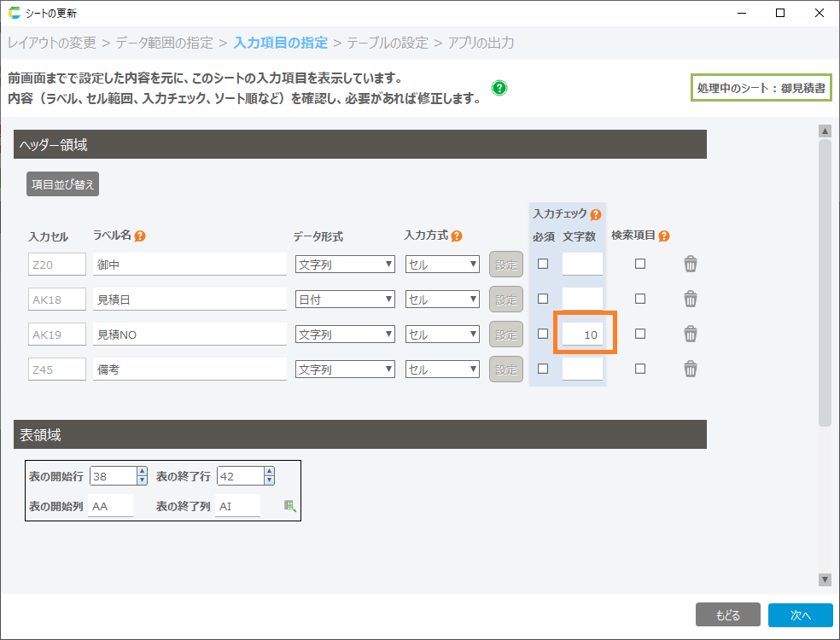840x640 pixels.
Task: Delete the 御中 row with trash icon
Action: (x=691, y=265)
